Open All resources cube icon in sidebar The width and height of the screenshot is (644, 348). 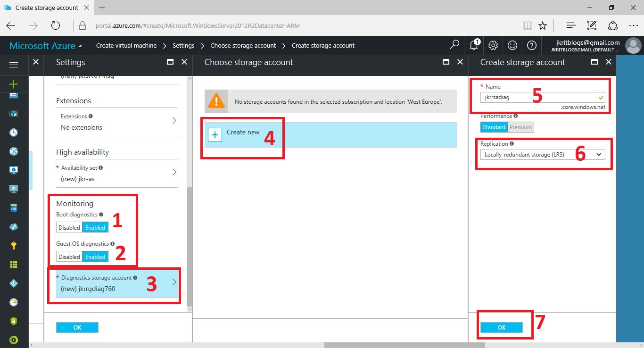tap(14, 114)
